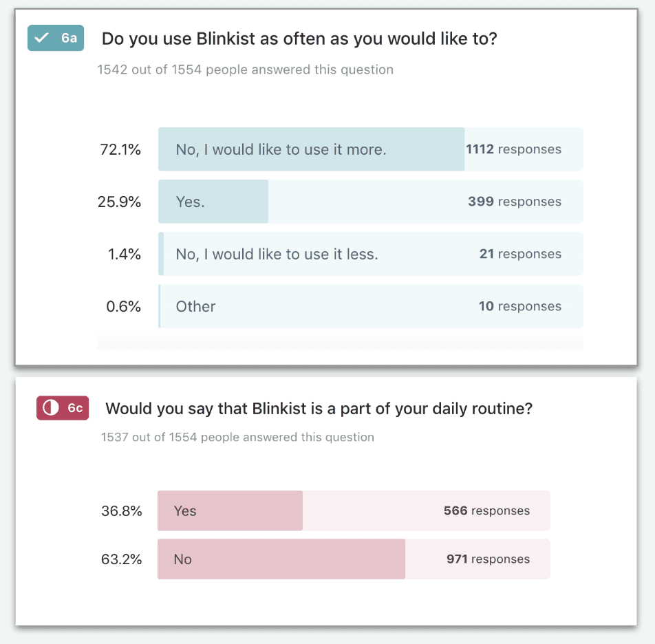
Task: Click the '399 responses' label
Action: (515, 202)
